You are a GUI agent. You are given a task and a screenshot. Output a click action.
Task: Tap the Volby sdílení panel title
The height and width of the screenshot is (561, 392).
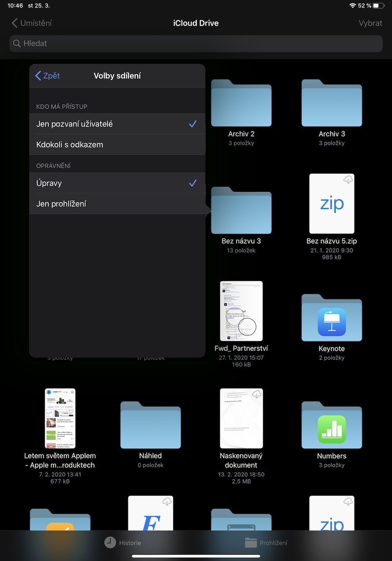click(117, 76)
